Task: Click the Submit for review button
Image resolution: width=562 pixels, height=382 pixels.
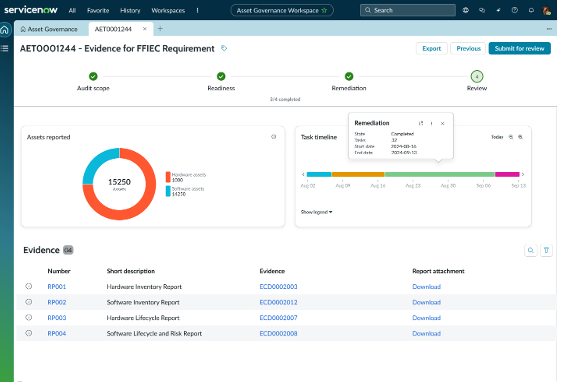Action: [519, 48]
